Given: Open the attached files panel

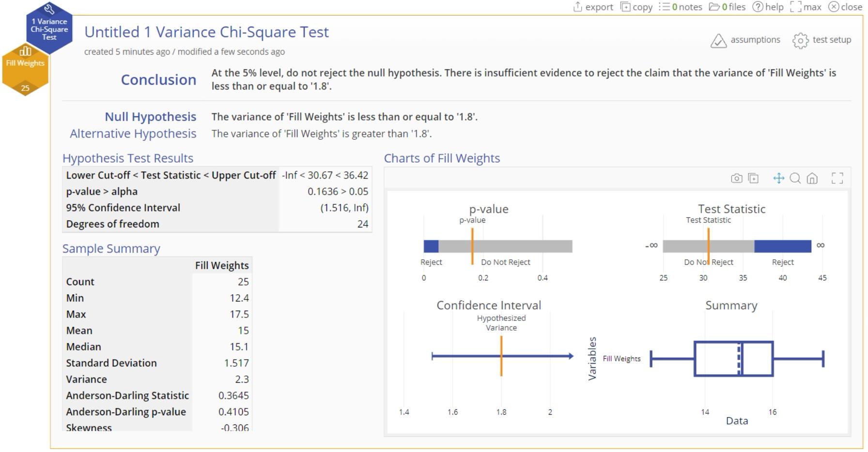Looking at the screenshot, I should (727, 7).
